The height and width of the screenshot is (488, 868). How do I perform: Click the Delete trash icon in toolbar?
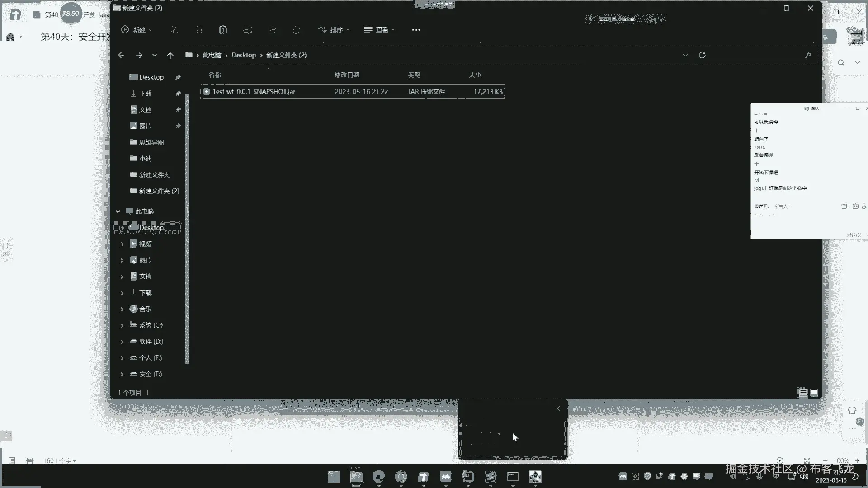tap(297, 30)
